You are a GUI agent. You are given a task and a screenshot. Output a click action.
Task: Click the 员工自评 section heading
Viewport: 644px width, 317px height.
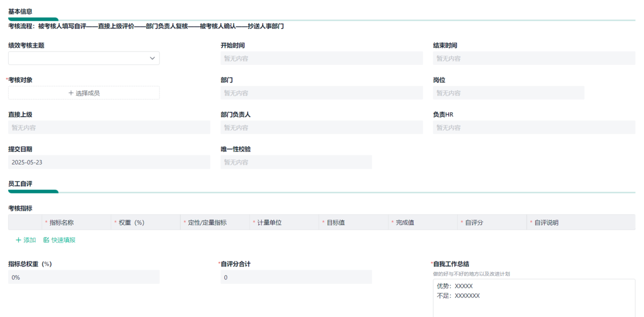coord(20,184)
